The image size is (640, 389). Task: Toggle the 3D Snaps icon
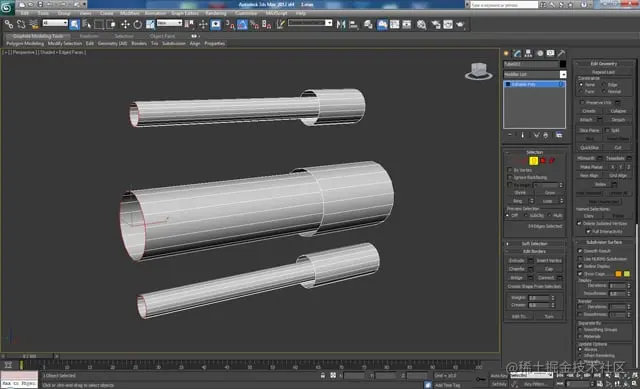(x=230, y=24)
